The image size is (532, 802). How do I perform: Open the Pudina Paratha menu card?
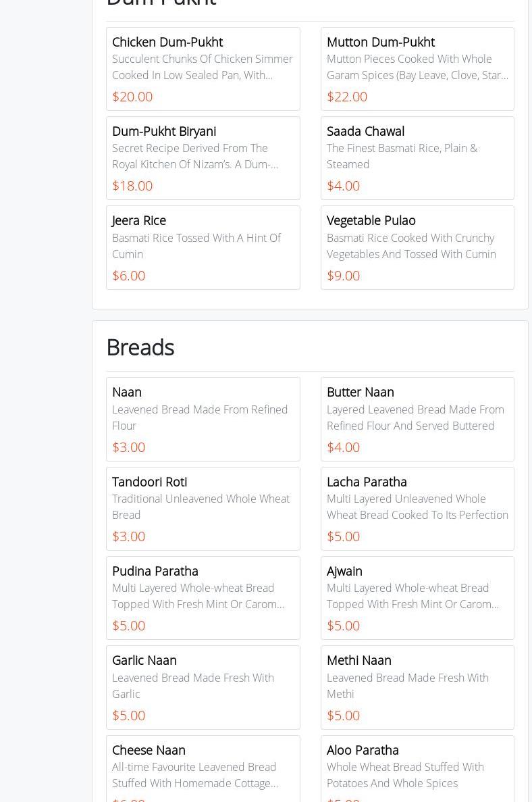(x=203, y=597)
